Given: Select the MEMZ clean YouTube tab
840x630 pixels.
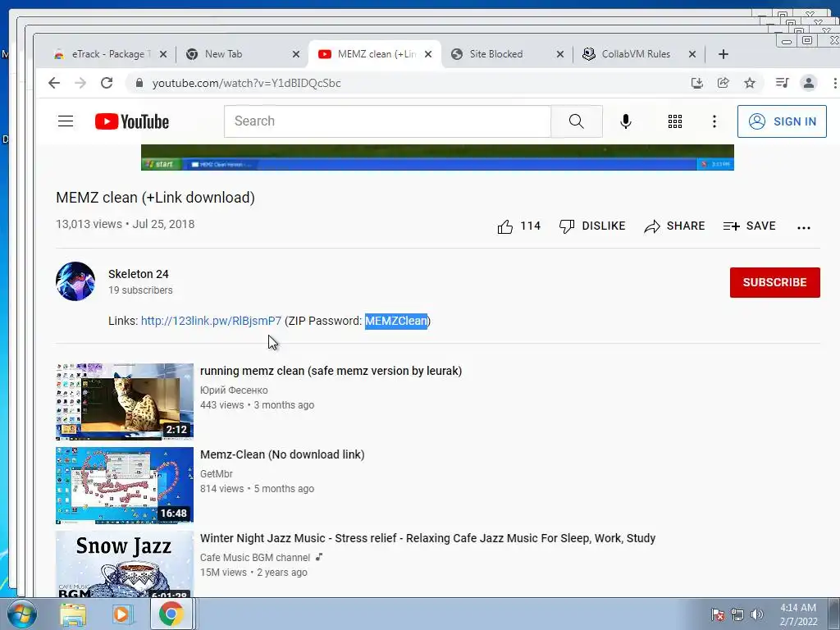Looking at the screenshot, I should coord(376,54).
